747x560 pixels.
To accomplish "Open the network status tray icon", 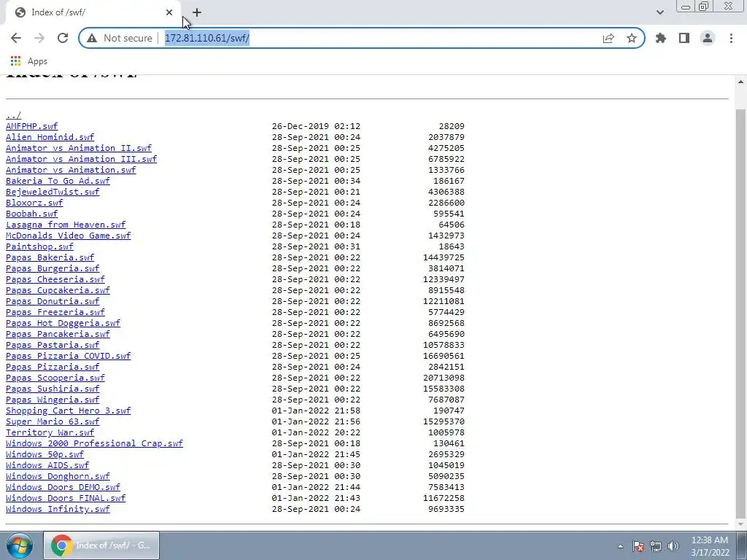I will point(656,546).
